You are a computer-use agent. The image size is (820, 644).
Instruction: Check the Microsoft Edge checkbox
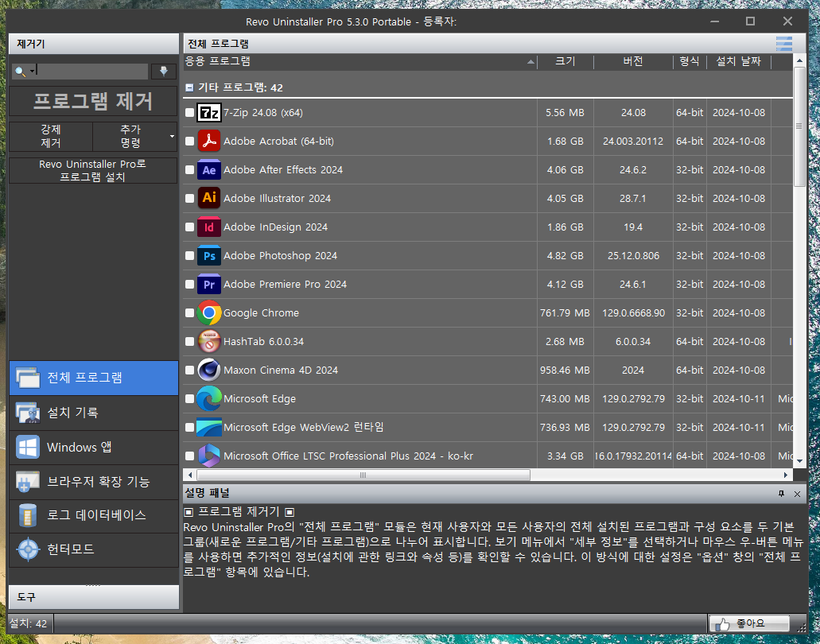(190, 399)
